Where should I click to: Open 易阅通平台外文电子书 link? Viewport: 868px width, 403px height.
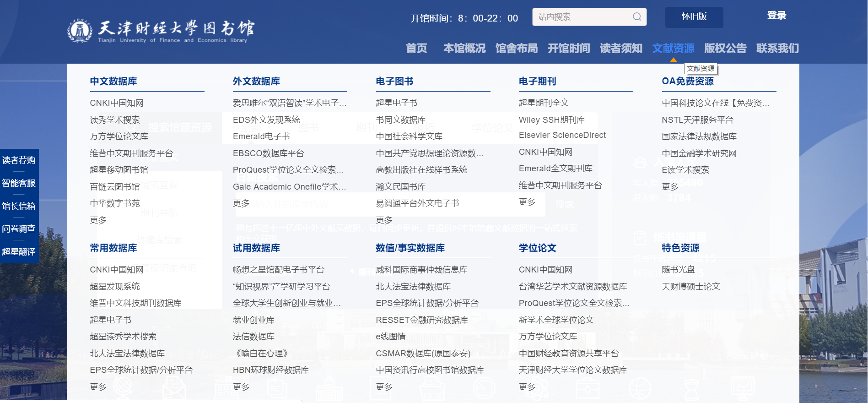pos(417,203)
